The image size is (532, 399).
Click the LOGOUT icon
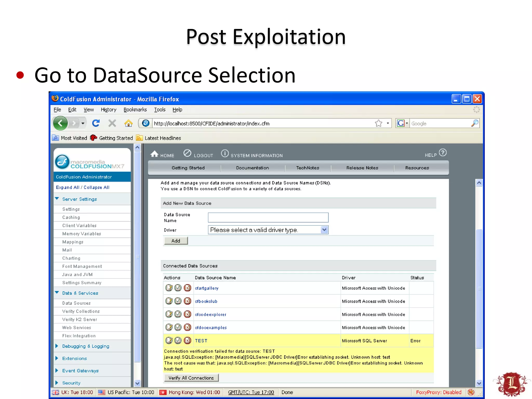point(187,153)
